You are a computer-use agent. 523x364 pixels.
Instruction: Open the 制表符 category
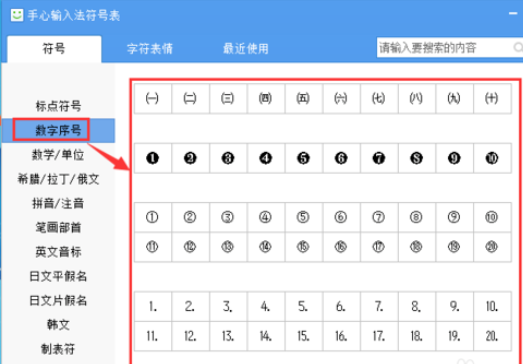pos(58,349)
